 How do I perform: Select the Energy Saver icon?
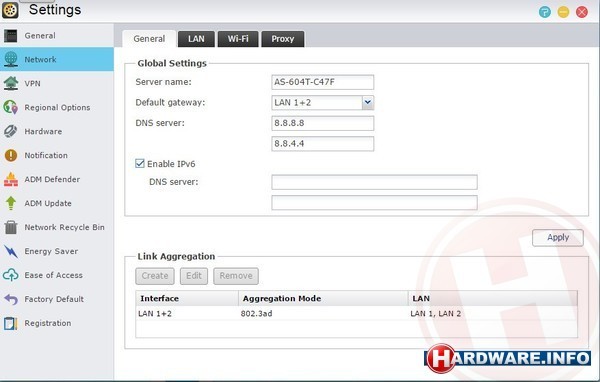tap(11, 251)
